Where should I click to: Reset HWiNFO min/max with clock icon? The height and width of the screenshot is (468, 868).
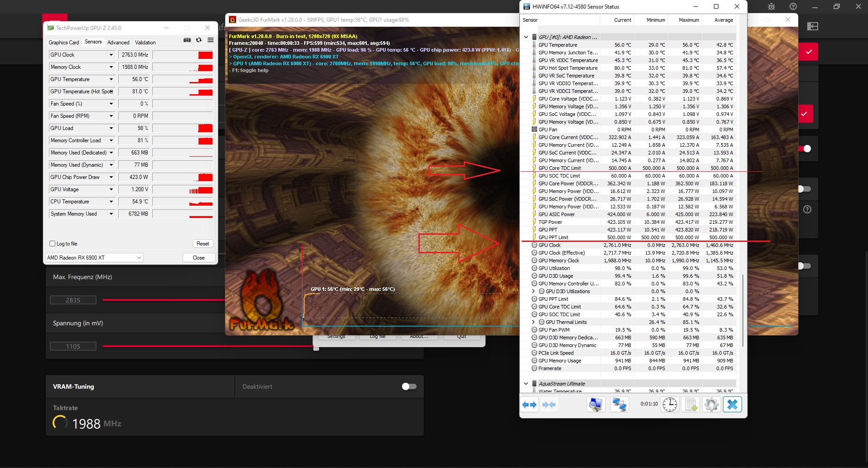coord(669,405)
